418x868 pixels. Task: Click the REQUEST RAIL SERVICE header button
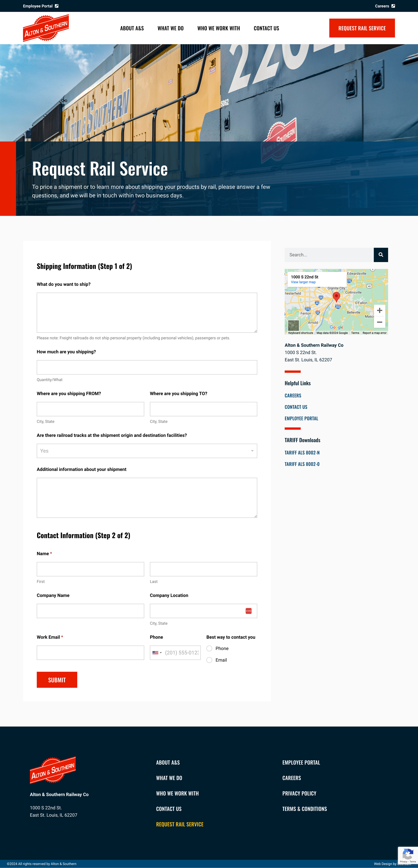362,28
